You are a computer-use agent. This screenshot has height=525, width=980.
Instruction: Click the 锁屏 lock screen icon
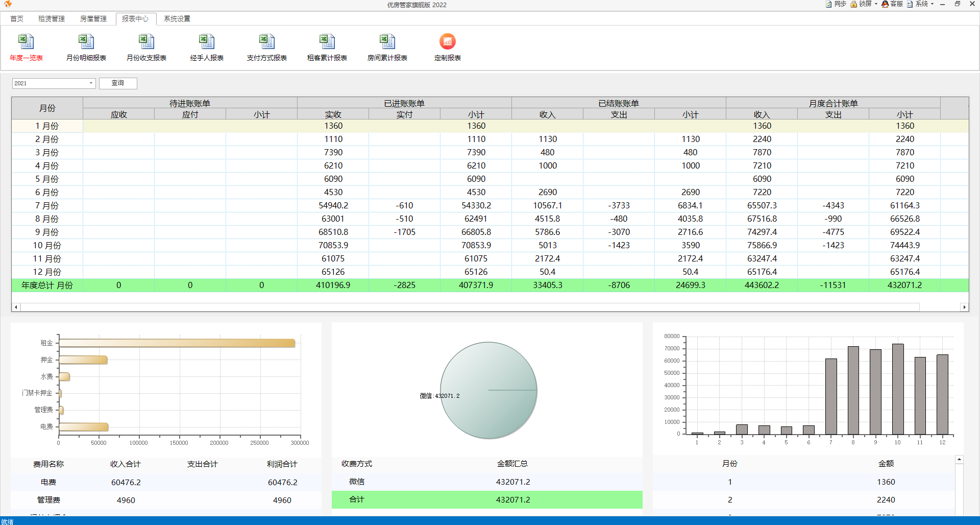853,4
